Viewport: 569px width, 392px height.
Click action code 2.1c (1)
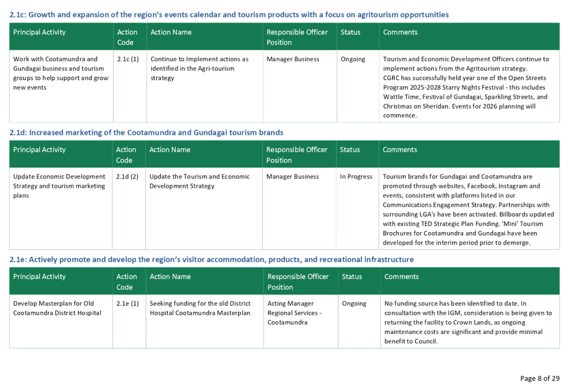[x=128, y=59]
